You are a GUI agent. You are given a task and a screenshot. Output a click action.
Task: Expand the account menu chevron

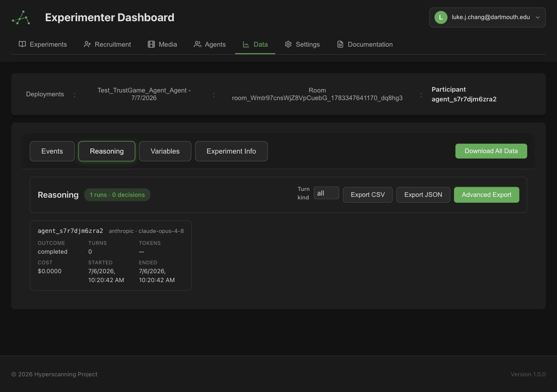click(x=537, y=17)
